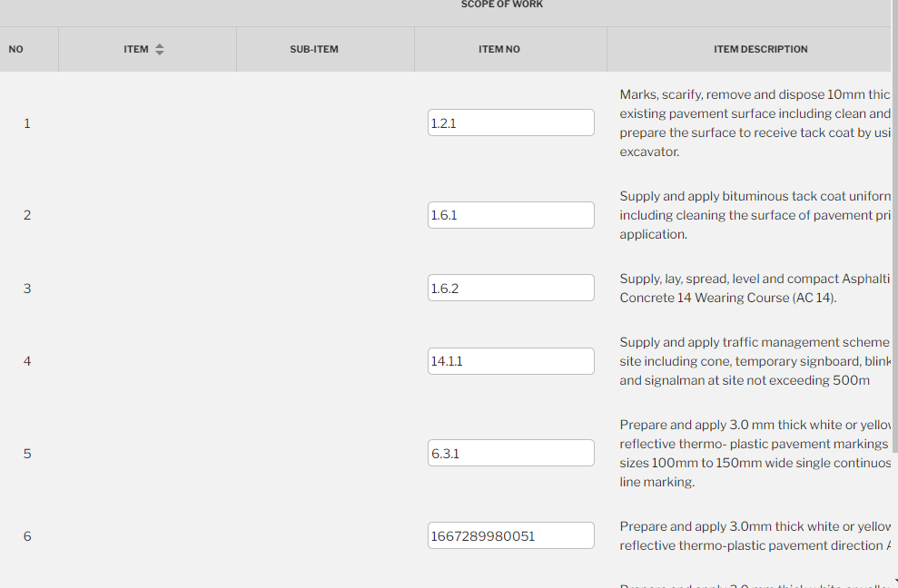This screenshot has width=898, height=588.
Task: Click the SUB-ITEM column header
Action: pos(314,49)
